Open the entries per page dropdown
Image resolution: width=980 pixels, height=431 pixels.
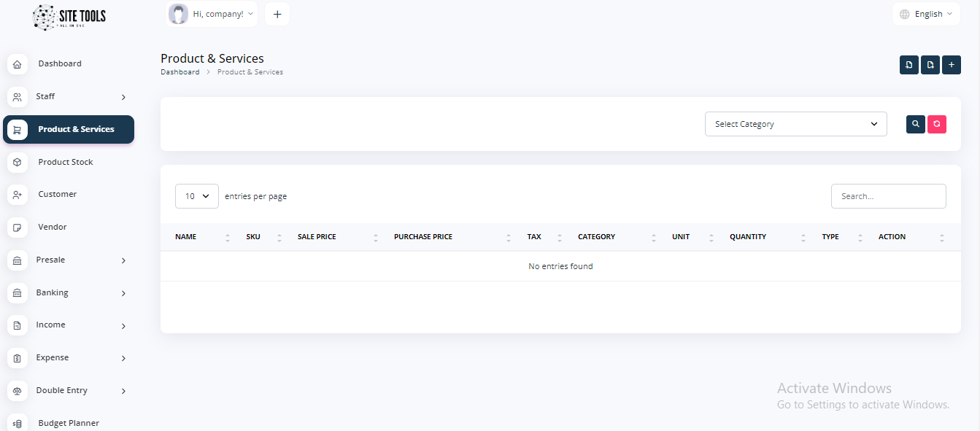point(196,196)
